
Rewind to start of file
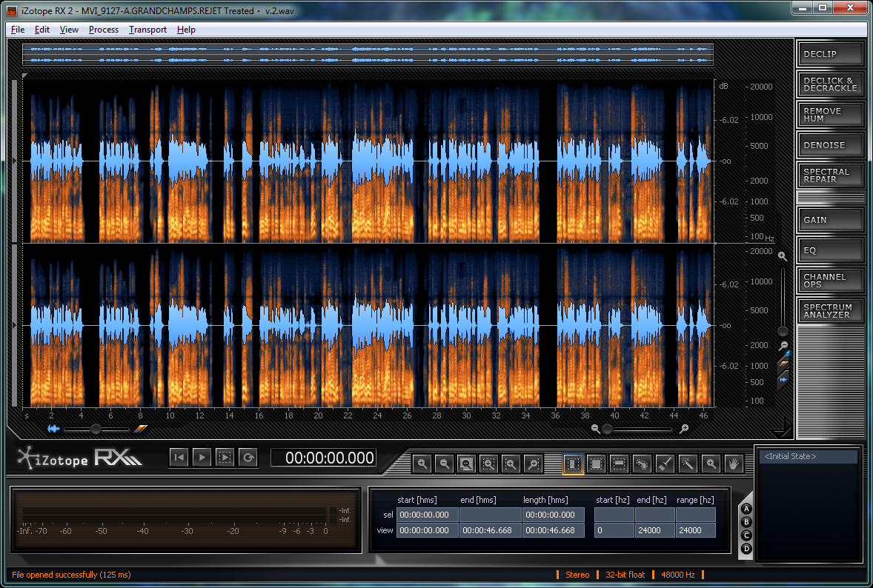pos(179,458)
